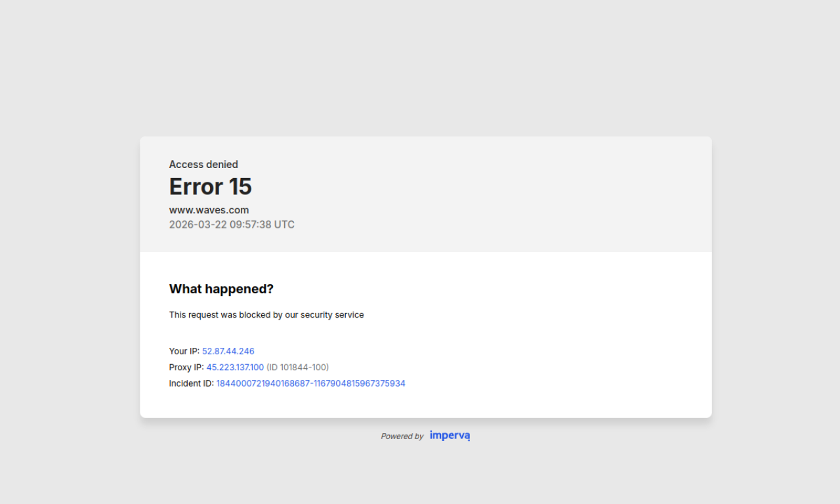Click the 09:57:38 time value
Image resolution: width=840 pixels, height=504 pixels.
251,224
